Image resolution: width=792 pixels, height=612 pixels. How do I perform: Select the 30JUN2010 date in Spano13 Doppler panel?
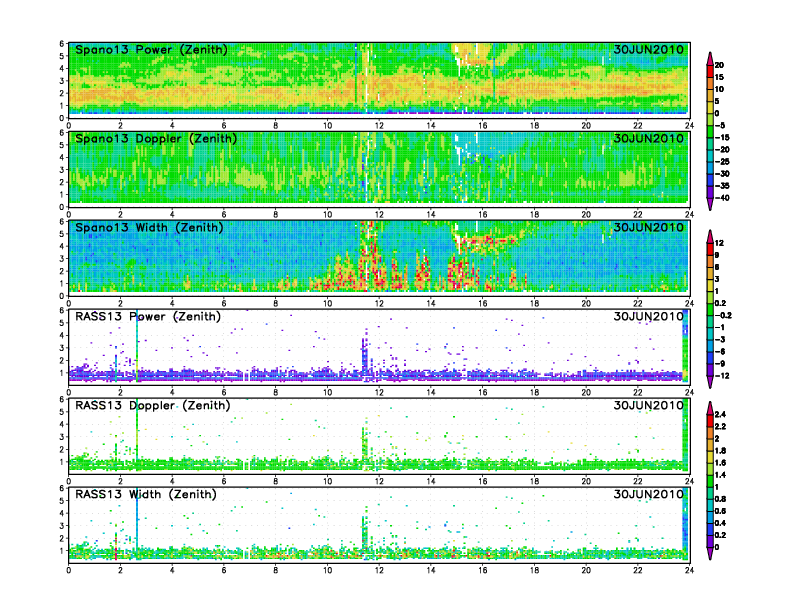tap(648, 138)
